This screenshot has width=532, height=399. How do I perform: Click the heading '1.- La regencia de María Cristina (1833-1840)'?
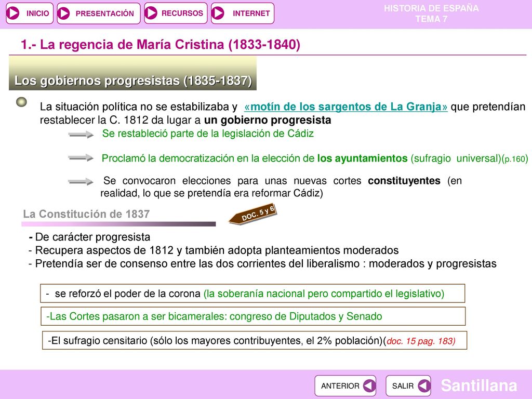point(160,45)
